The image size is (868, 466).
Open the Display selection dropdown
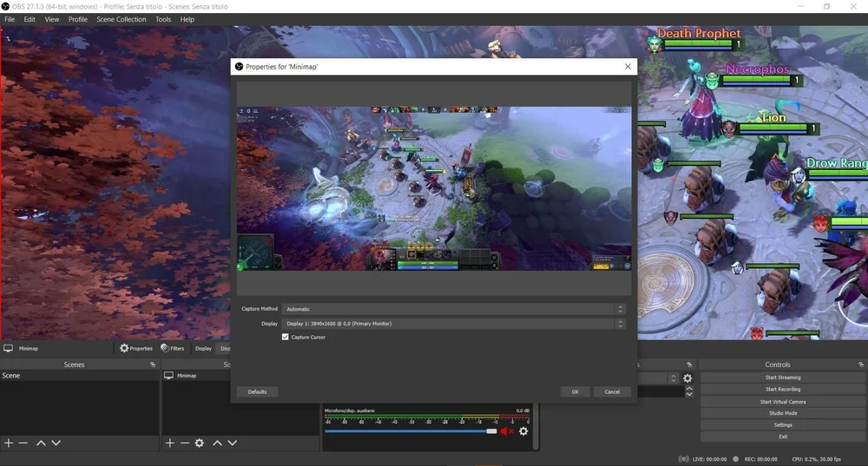pyautogui.click(x=453, y=324)
